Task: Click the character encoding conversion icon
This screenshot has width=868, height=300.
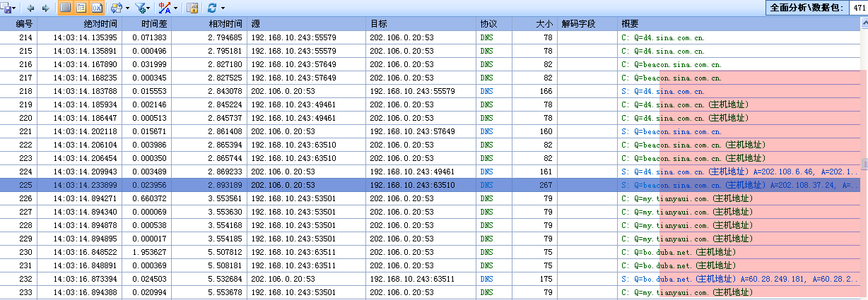Action: [x=165, y=8]
